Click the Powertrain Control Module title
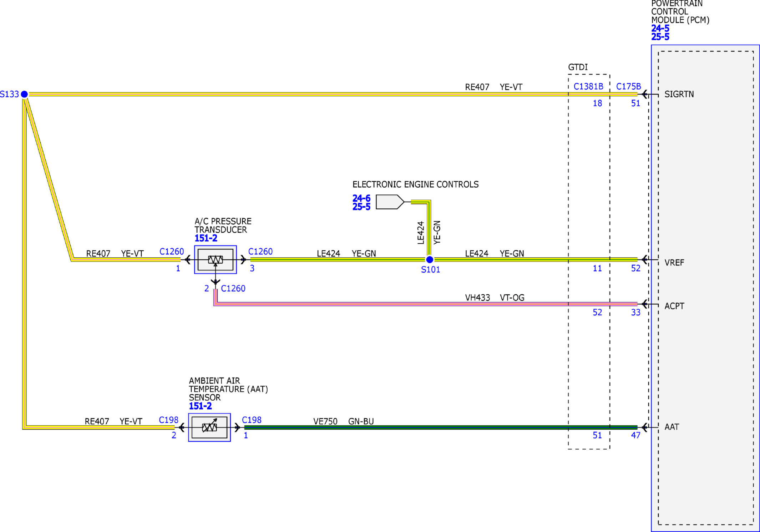 (680, 12)
